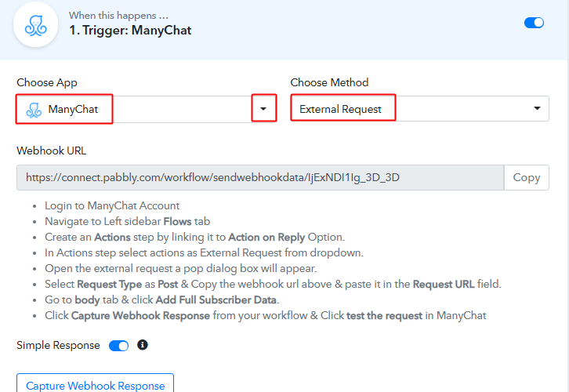Click the 'Open the external request' instruction line
This screenshot has width=569, height=392.
[181, 269]
